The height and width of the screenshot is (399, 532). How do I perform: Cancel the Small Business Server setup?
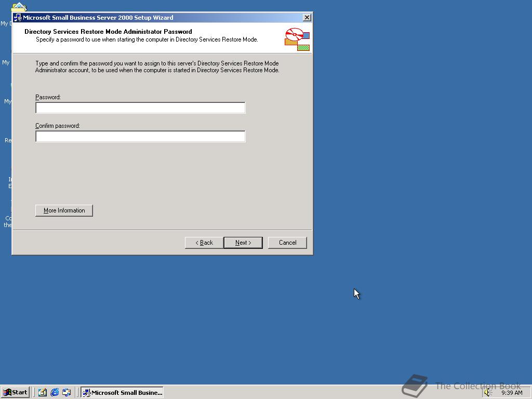(x=287, y=243)
